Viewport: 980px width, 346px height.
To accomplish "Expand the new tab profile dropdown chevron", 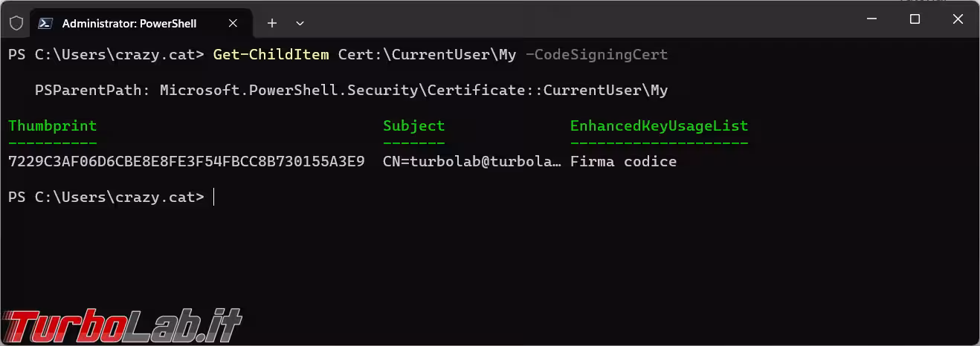I will 300,23.
